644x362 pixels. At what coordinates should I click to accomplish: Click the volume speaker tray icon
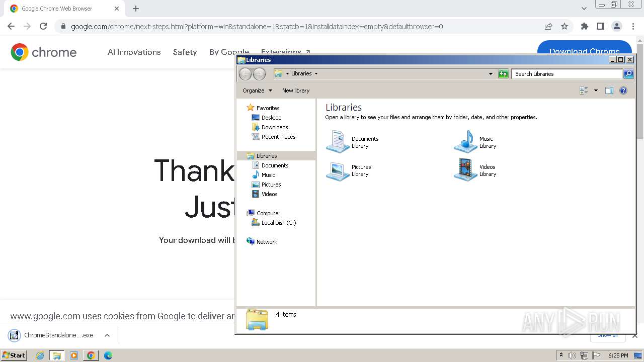(x=572, y=355)
